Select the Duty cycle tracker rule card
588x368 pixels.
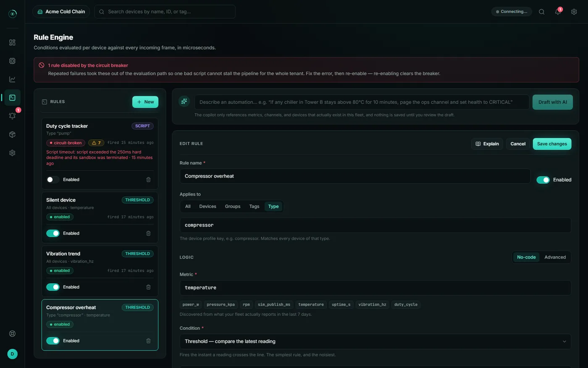[x=100, y=154]
